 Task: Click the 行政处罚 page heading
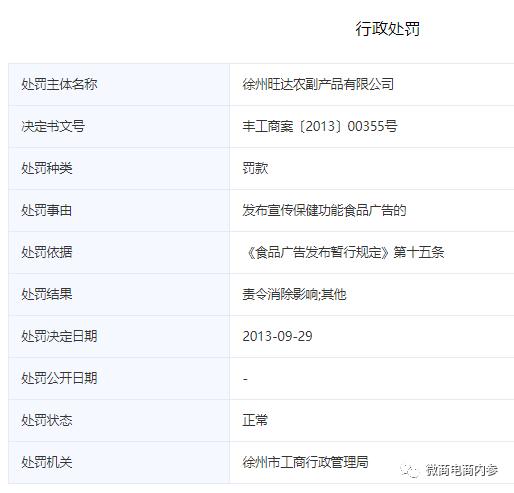point(387,29)
